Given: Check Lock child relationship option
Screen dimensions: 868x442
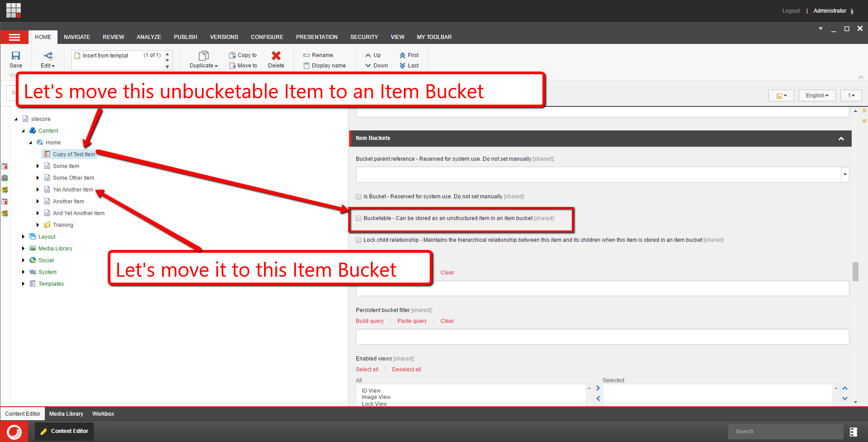Looking at the screenshot, I should pos(359,240).
